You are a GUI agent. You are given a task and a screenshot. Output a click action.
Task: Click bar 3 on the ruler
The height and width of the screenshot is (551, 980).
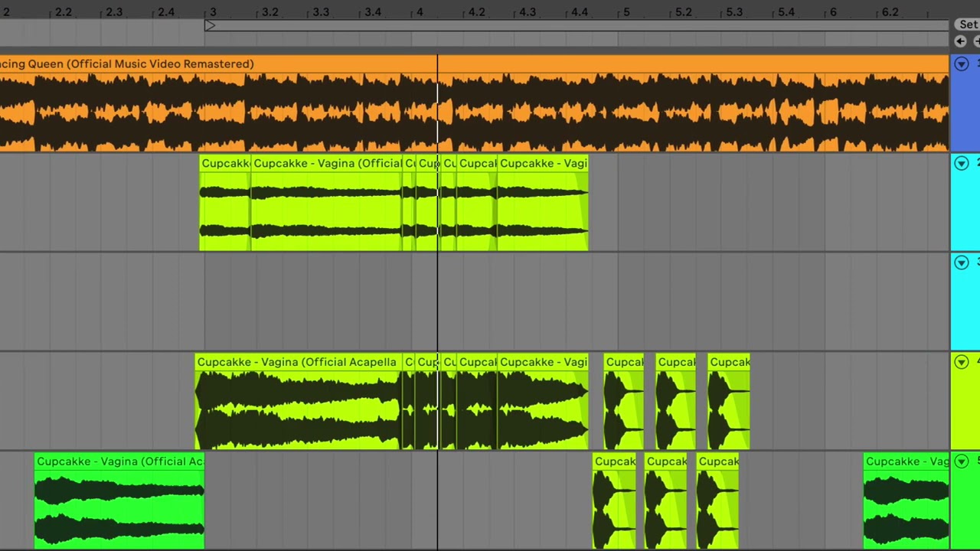(x=213, y=12)
